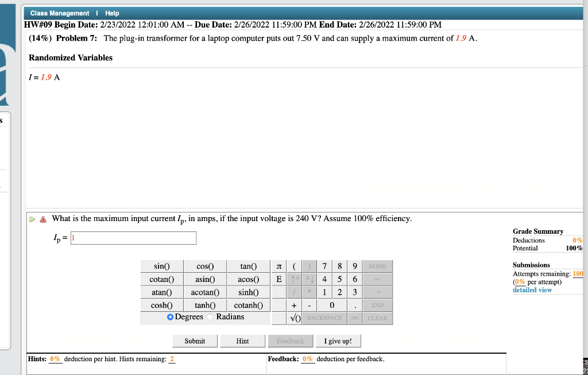Screen dimensions: 588x375
Task: Click the π symbol key on the keypad
Action: [278, 266]
